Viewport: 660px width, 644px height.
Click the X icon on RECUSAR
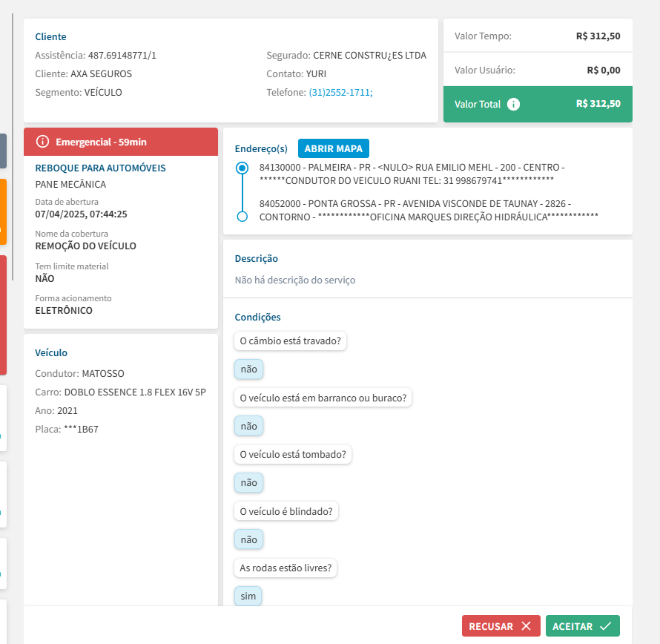pyautogui.click(x=526, y=626)
